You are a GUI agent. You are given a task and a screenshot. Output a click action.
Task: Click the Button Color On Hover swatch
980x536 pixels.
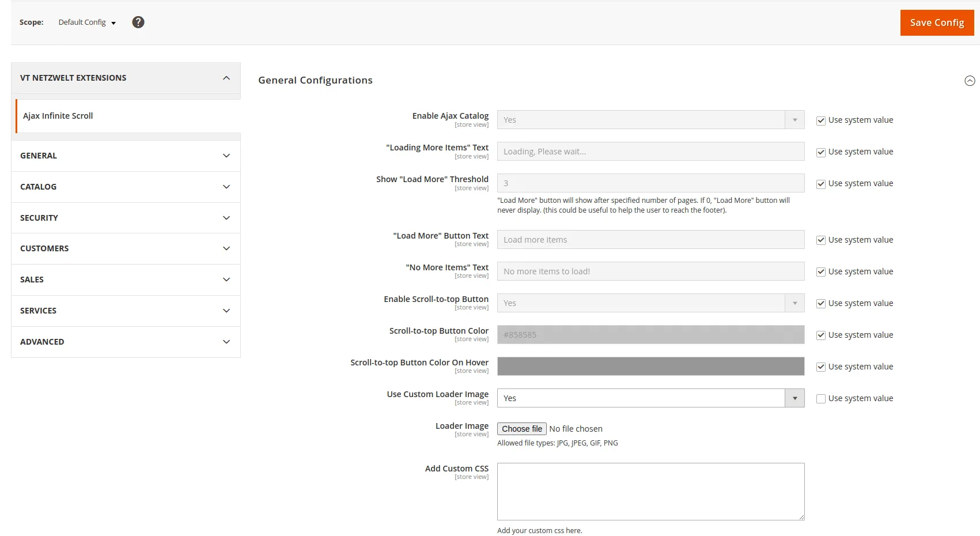pyautogui.click(x=650, y=367)
